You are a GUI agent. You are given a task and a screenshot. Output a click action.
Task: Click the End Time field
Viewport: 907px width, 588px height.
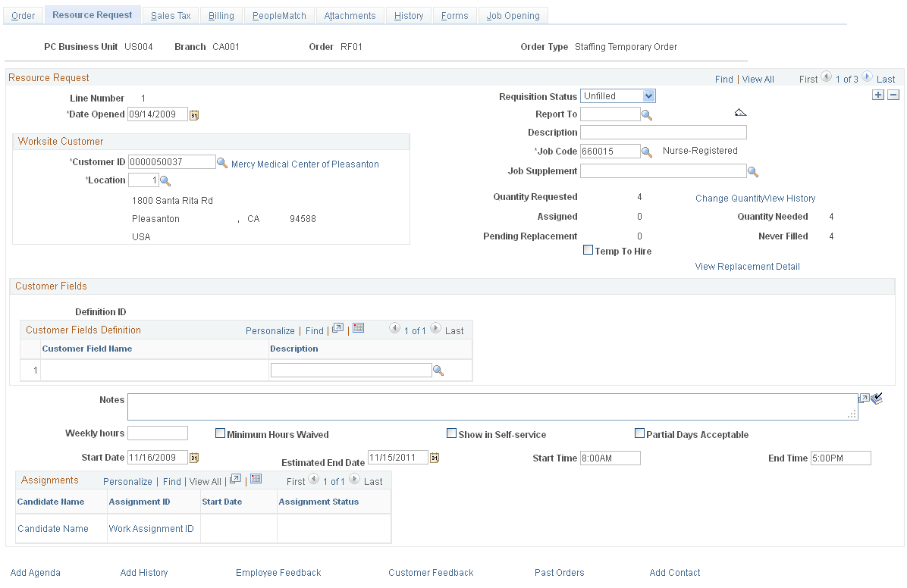[x=841, y=458]
